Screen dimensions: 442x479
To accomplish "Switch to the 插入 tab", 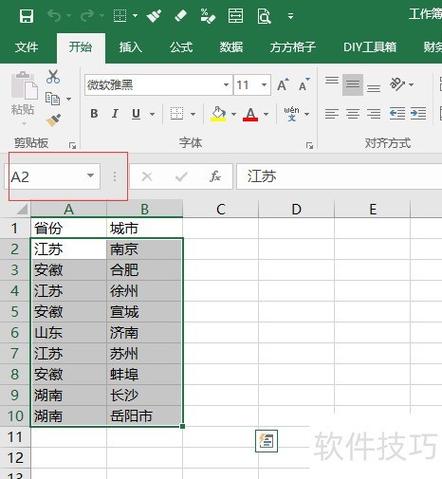I will 130,47.
